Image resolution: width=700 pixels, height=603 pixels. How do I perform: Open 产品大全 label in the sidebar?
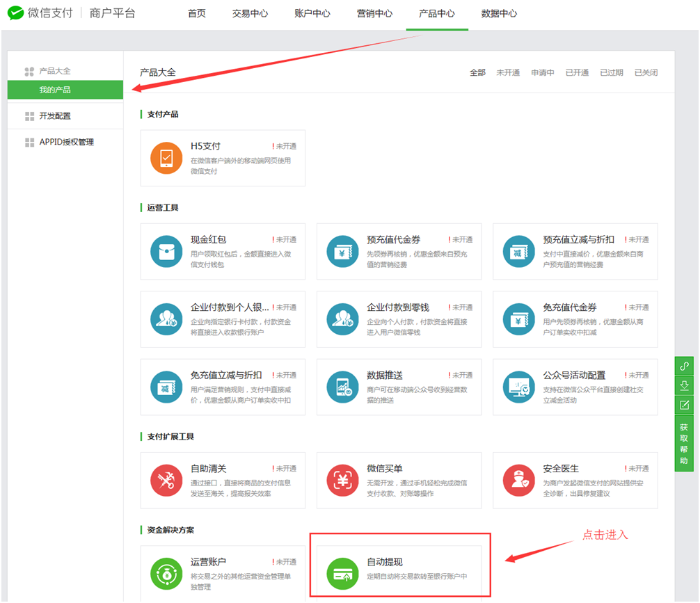(55, 71)
